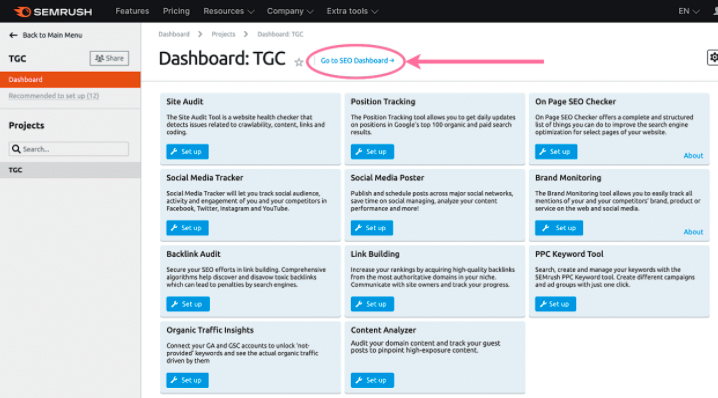
Task: Set up Social Media Poster
Action: point(371,228)
